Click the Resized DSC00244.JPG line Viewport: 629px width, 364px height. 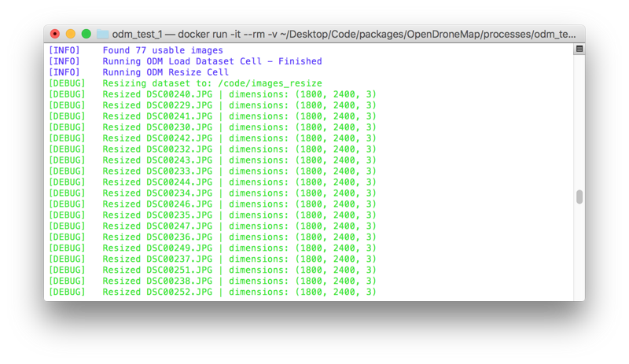tap(212, 182)
